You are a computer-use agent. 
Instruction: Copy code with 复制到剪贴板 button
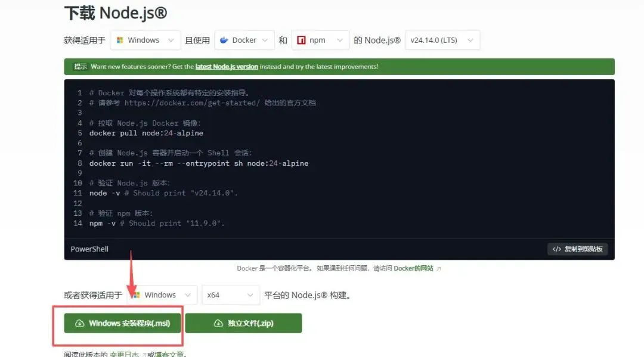coord(577,249)
